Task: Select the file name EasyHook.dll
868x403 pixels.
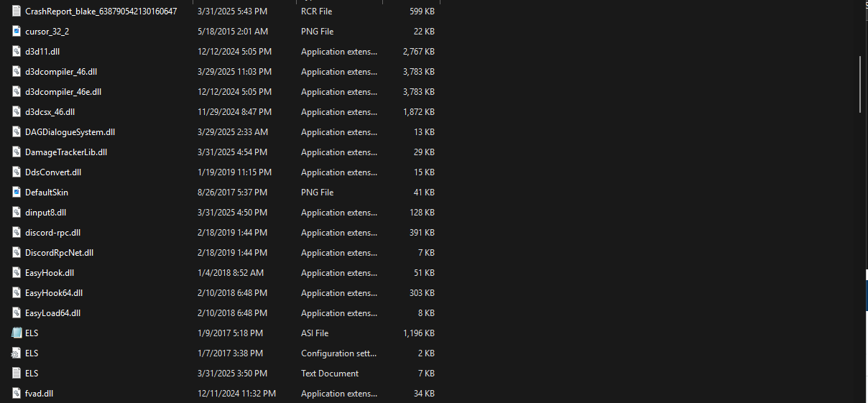Action: (x=50, y=273)
